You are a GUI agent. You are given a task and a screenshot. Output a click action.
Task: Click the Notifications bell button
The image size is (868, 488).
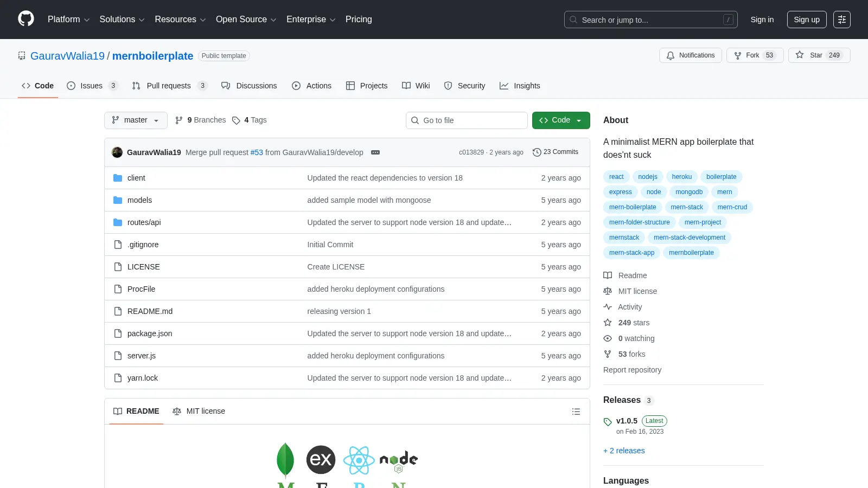point(691,55)
